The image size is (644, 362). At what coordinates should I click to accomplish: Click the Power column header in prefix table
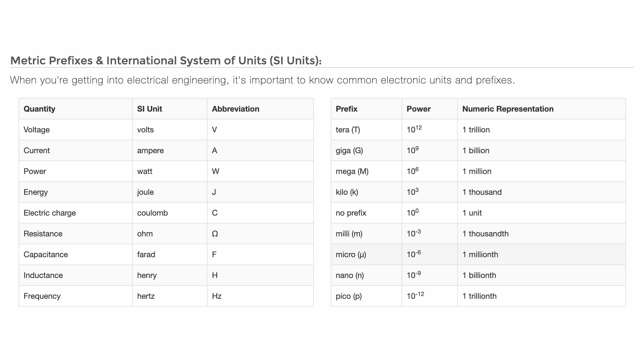(x=418, y=109)
